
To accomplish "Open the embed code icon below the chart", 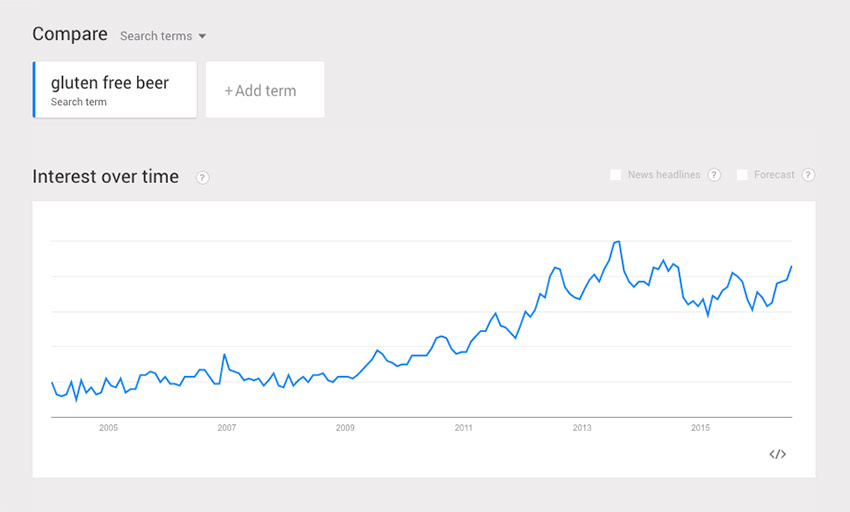I will [777, 454].
